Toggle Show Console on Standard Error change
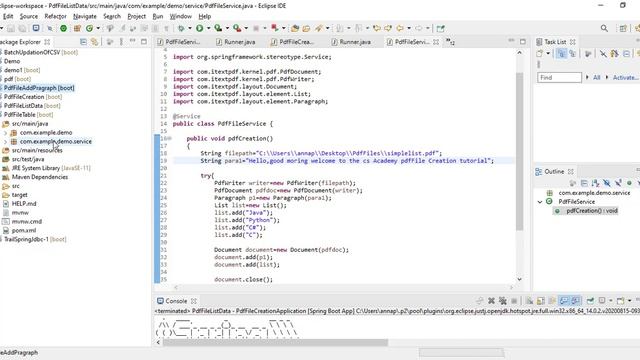Screen dimensions: 640x360 click(x=576, y=301)
